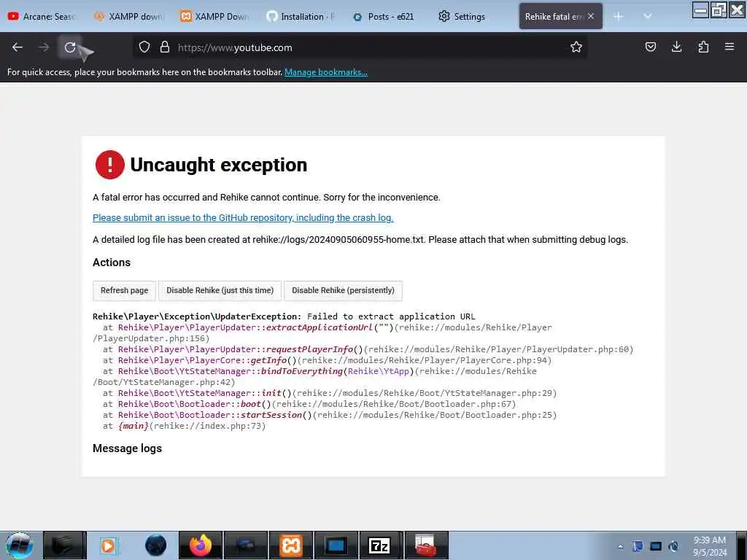This screenshot has width=747, height=560.
Task: Save page to Pocket
Action: (650, 47)
